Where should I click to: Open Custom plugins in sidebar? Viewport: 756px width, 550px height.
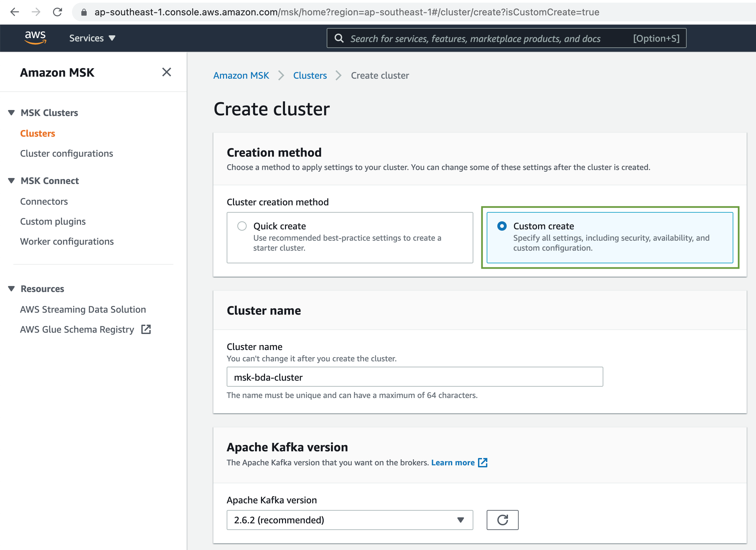point(53,221)
